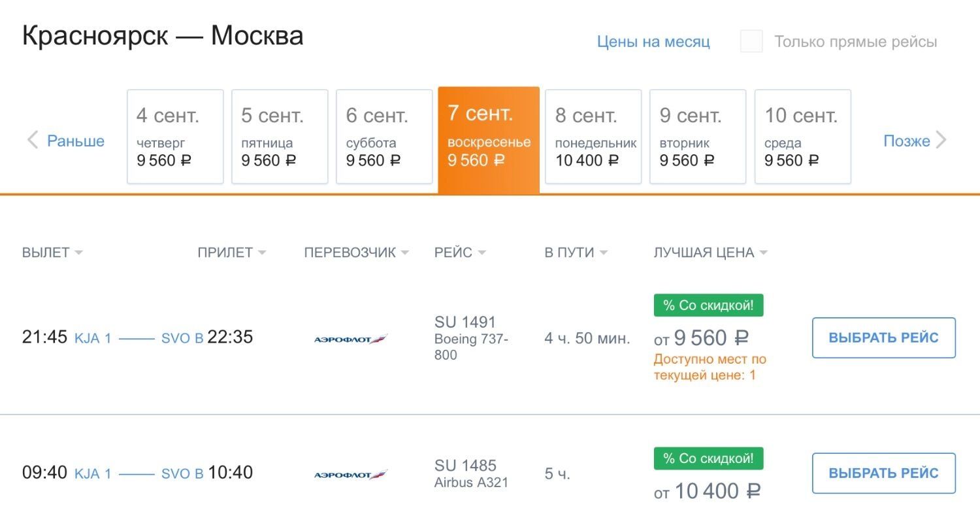This screenshot has height=531, width=980.
Task: Sort by ПЕРЕВОЗЧИК column arrow
Action: [405, 253]
